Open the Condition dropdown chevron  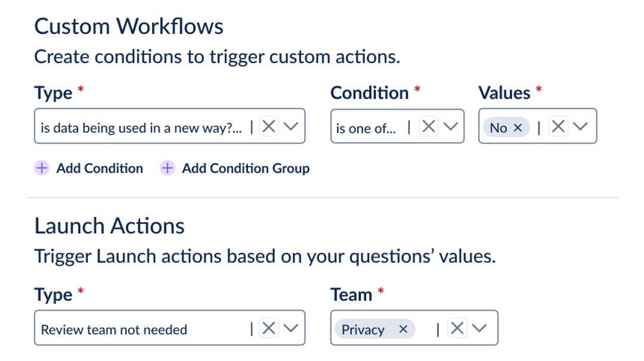[x=451, y=126]
